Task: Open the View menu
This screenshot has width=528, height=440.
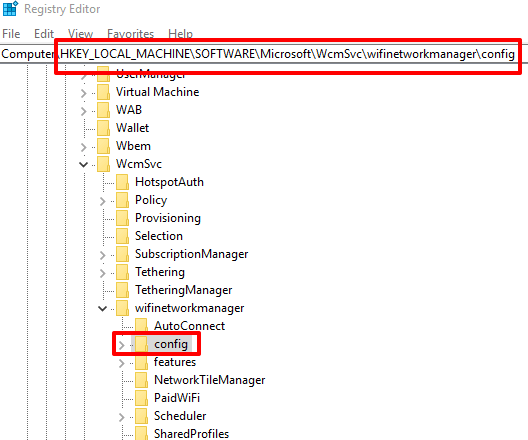Action: tap(80, 34)
